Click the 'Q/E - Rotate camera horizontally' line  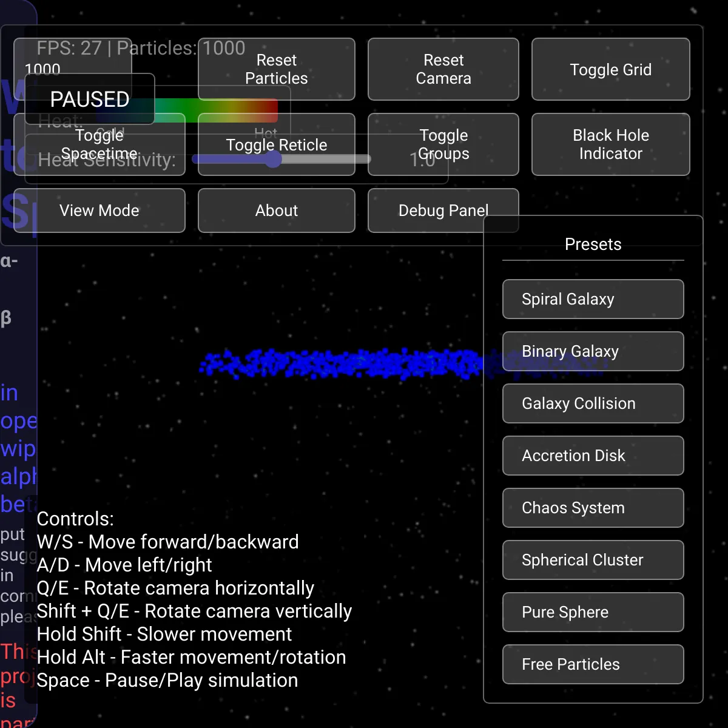[175, 588]
